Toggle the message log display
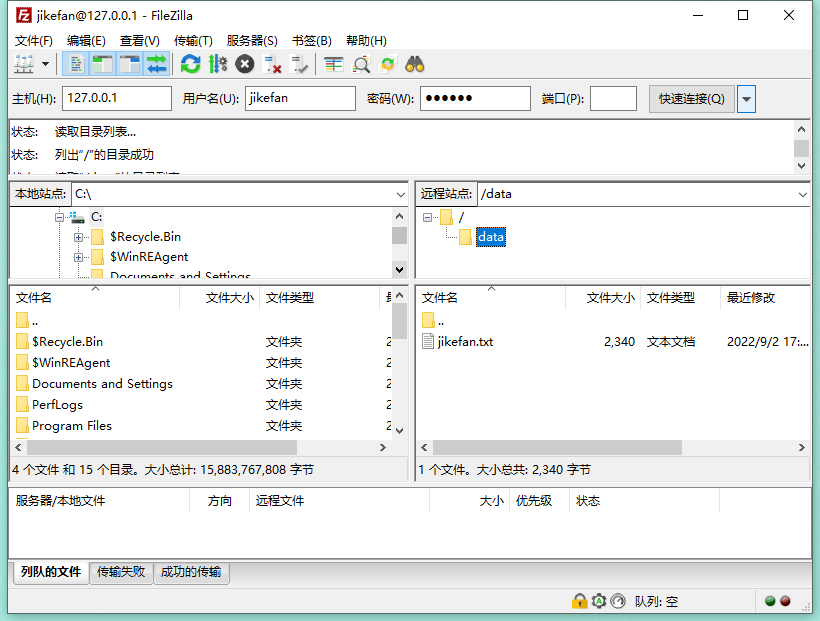 (x=76, y=64)
